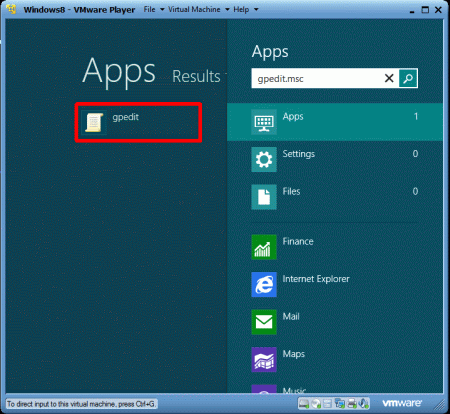This screenshot has height=414, width=450.
Task: Click the VMware Player title bar icon
Action: coord(11,9)
